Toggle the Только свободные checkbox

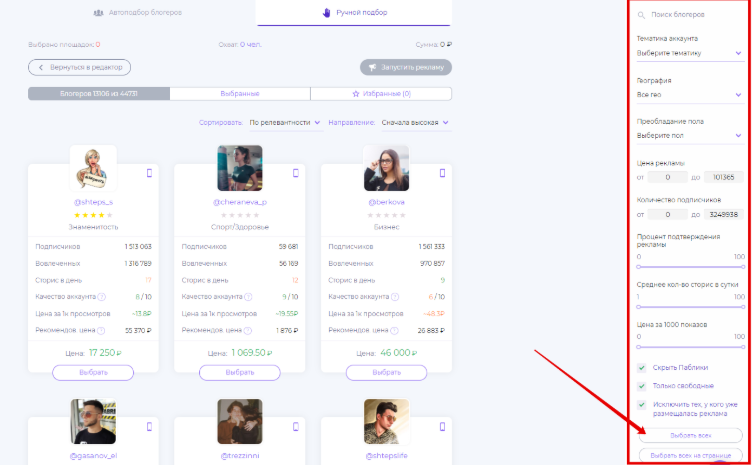tap(642, 386)
